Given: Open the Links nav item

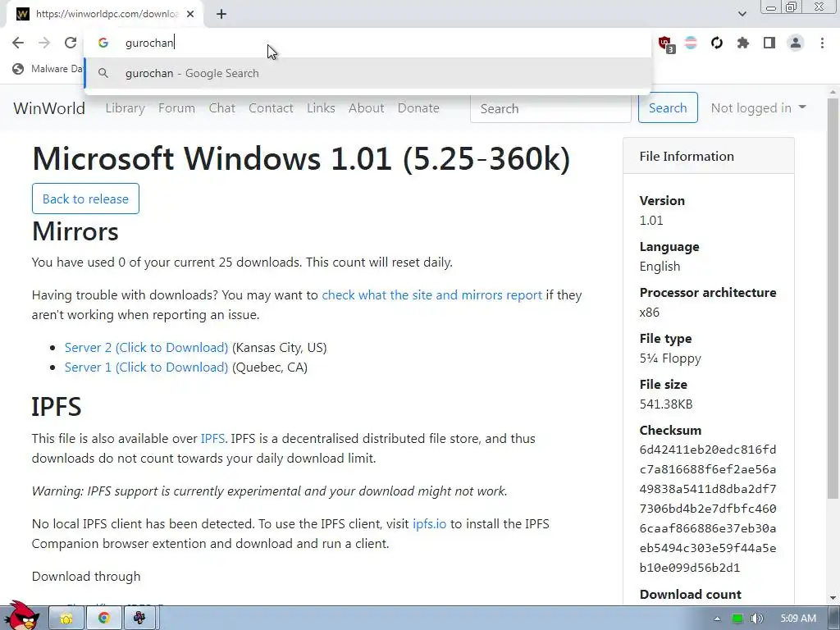Looking at the screenshot, I should point(321,108).
